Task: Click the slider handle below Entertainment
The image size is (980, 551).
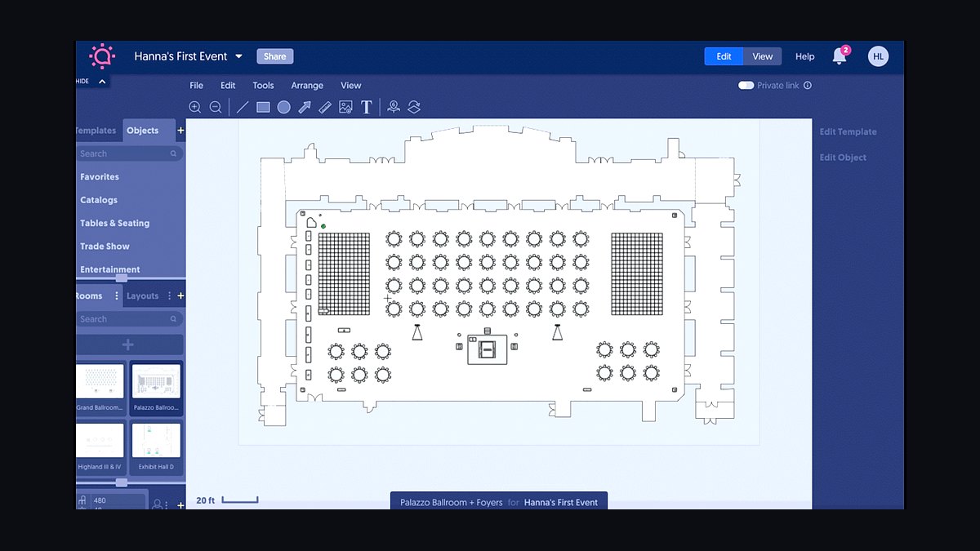Action: [122, 278]
